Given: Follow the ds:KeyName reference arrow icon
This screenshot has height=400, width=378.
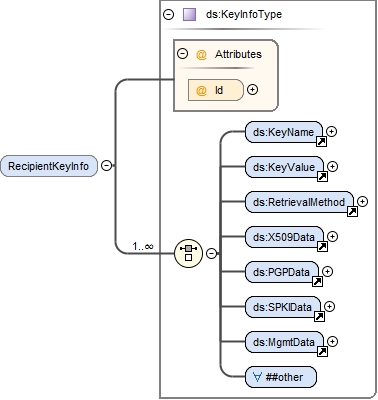Looking at the screenshot, I should [x=321, y=142].
